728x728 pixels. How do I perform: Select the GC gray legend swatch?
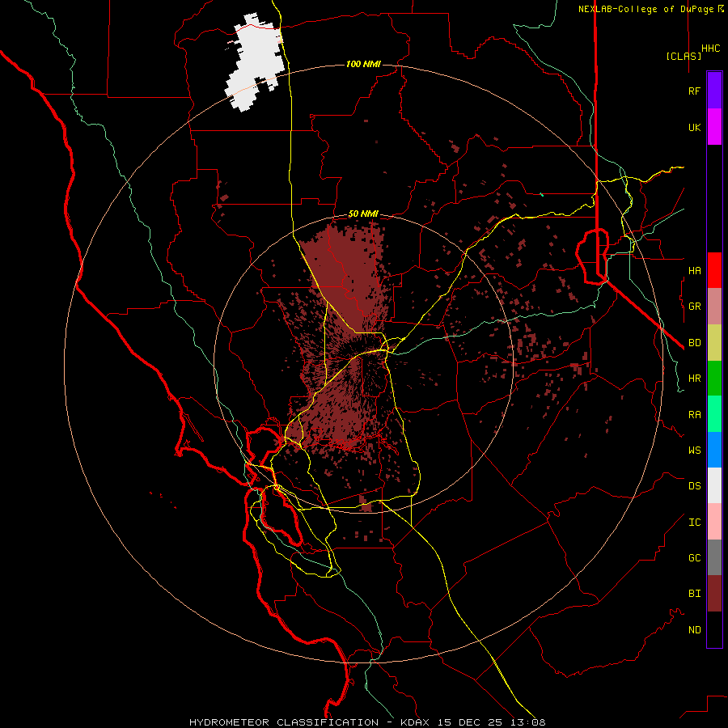[x=714, y=557]
